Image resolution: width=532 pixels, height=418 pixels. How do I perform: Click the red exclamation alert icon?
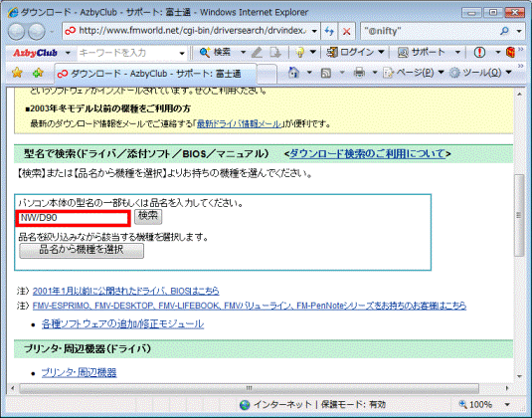479,53
